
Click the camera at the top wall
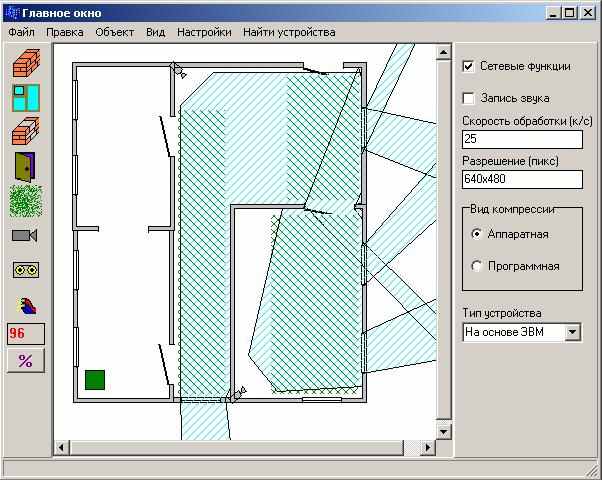pos(178,70)
